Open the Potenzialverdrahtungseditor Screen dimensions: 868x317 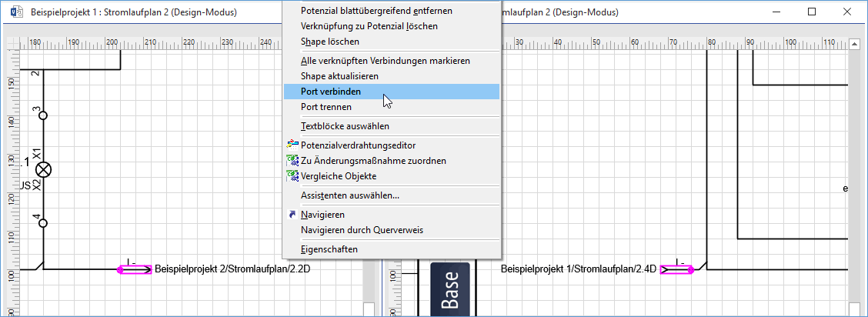click(358, 145)
